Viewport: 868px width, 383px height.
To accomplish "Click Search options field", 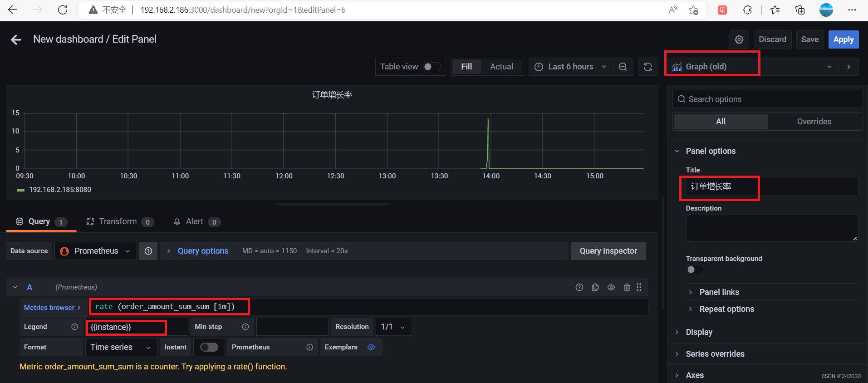I will tap(767, 99).
